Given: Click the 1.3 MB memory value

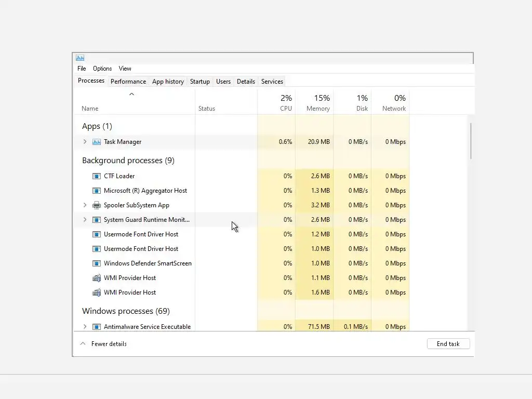Looking at the screenshot, I should pyautogui.click(x=320, y=191).
